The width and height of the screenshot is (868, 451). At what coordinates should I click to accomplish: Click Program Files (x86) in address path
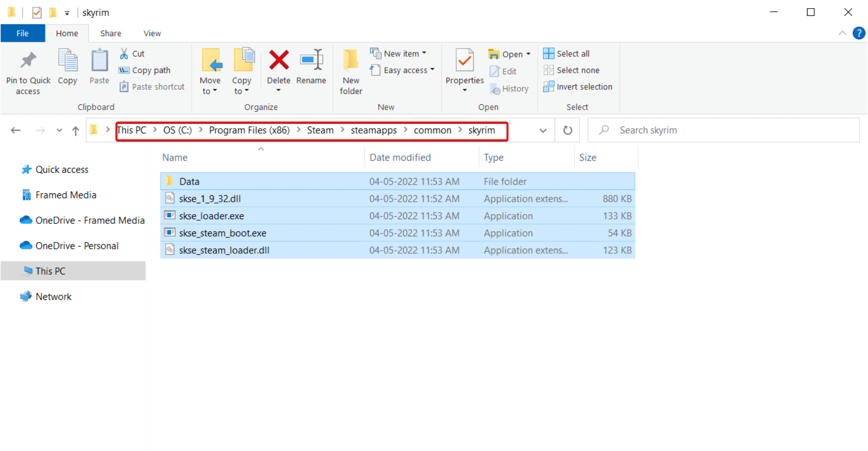pos(249,130)
